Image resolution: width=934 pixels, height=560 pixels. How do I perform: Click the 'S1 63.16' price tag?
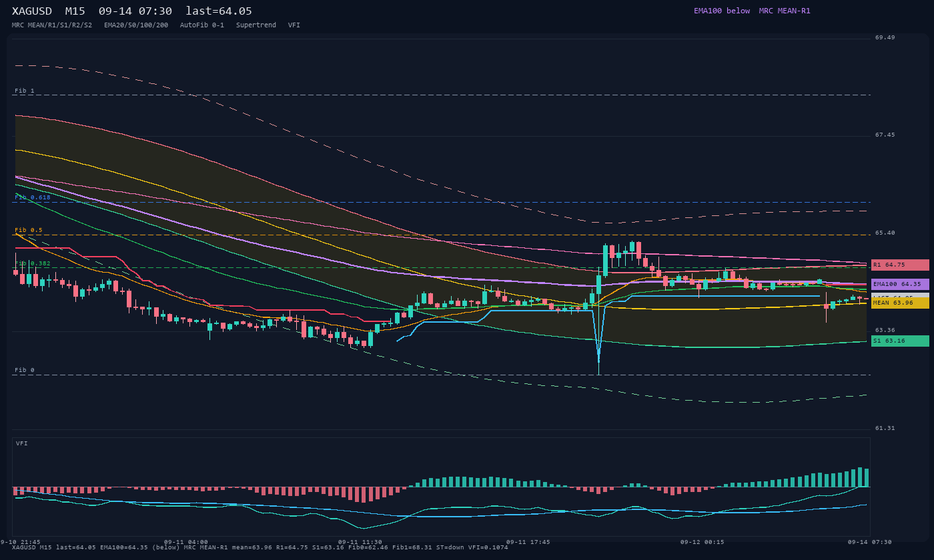coord(900,341)
